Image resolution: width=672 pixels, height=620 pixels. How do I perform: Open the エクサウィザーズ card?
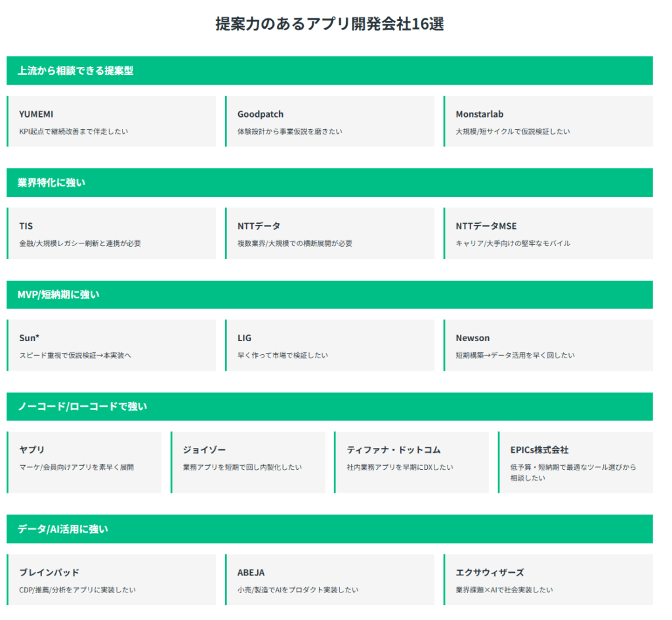(548, 579)
